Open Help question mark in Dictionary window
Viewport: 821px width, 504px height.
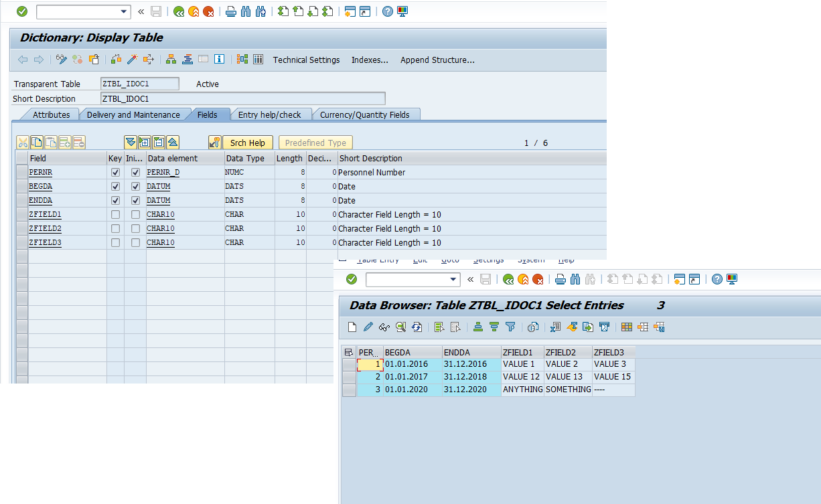click(x=387, y=11)
